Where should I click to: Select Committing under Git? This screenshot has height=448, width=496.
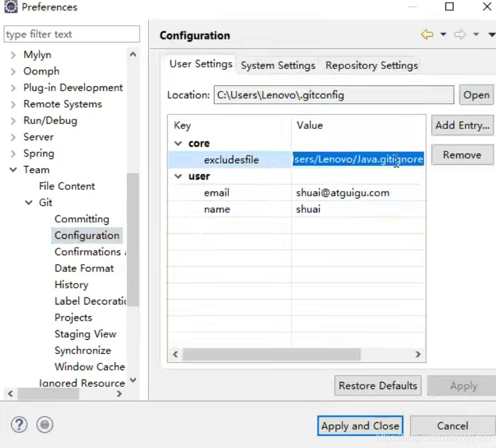[82, 219]
